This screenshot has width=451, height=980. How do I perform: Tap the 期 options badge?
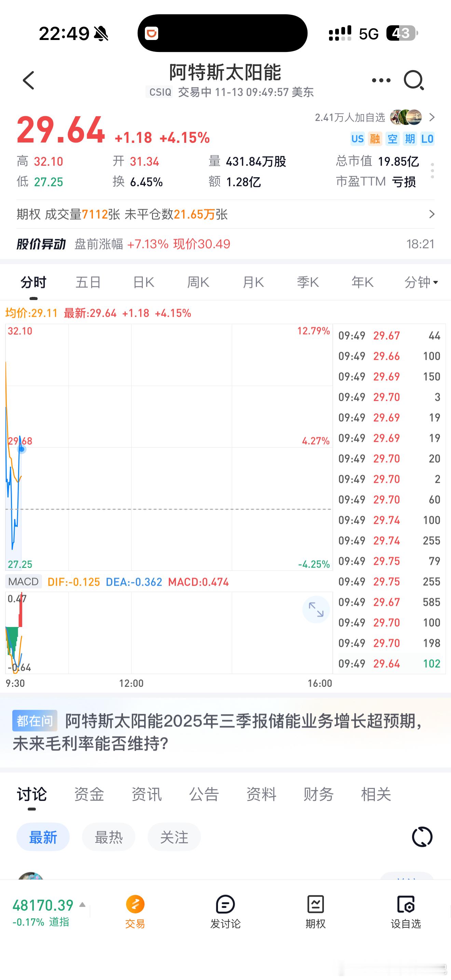(x=410, y=139)
